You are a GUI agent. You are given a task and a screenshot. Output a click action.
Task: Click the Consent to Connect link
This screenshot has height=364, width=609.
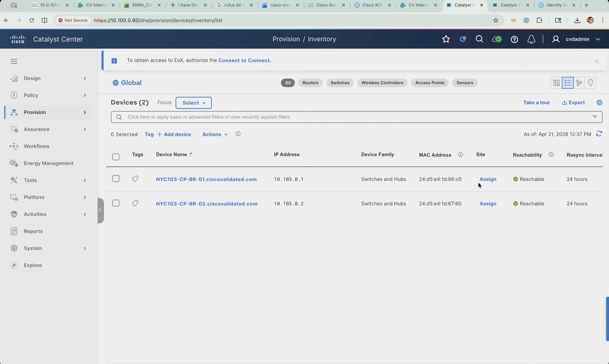[245, 60]
